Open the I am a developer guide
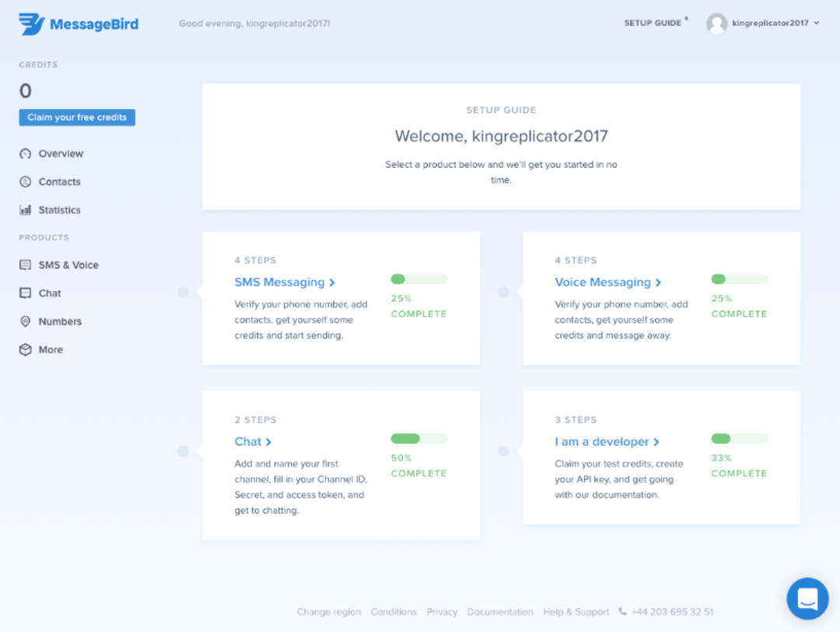 tap(607, 442)
